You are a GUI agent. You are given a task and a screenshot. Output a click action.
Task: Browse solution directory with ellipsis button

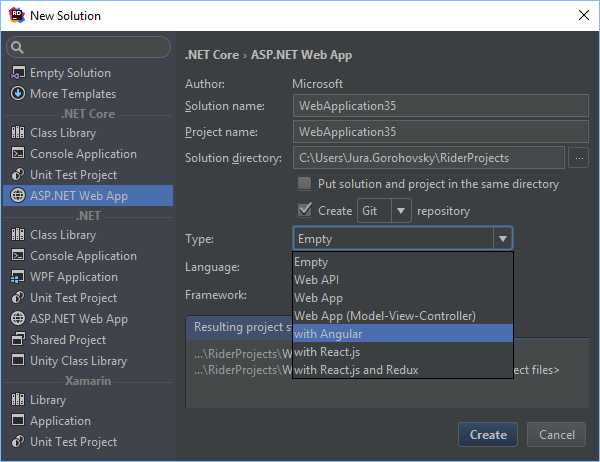click(579, 158)
